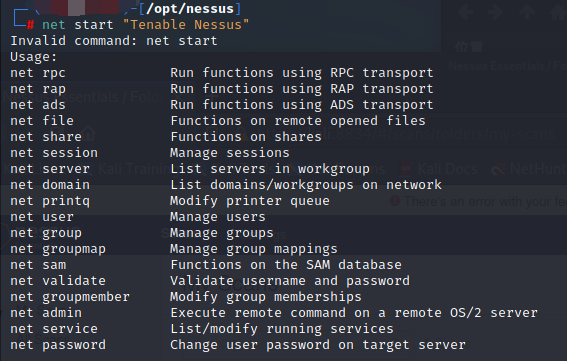Click the 'net file' command text
This screenshot has width=567, height=361.
pos(42,121)
